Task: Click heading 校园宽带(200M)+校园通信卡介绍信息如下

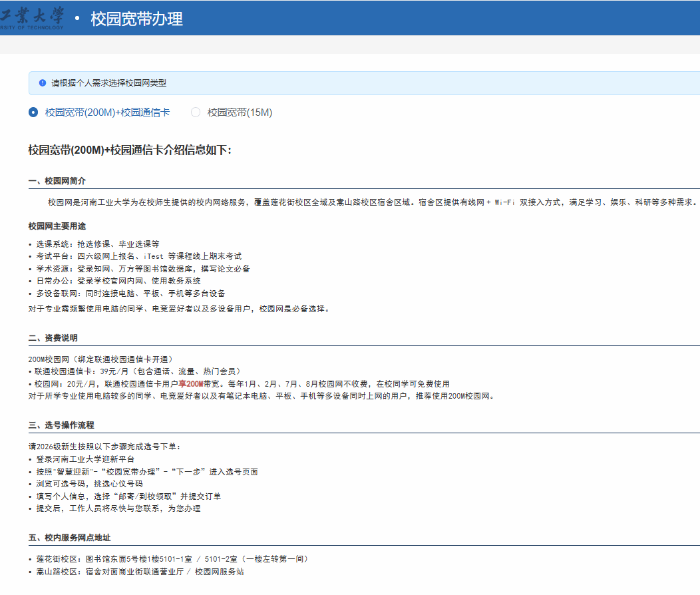Action: pos(130,150)
